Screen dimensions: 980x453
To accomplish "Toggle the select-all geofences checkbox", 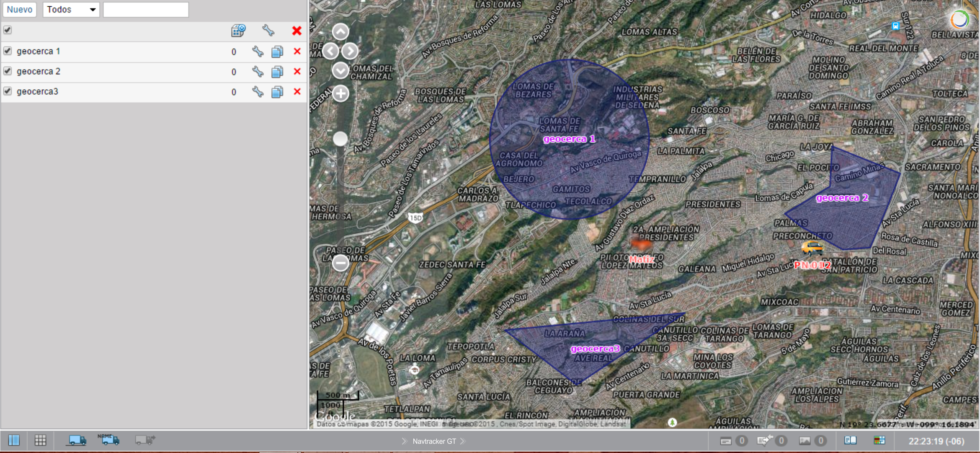I will (8, 30).
